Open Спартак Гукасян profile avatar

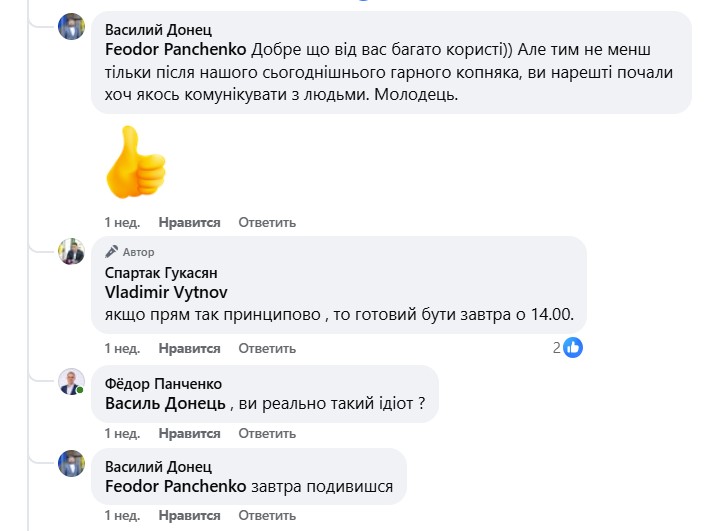pyautogui.click(x=71, y=252)
